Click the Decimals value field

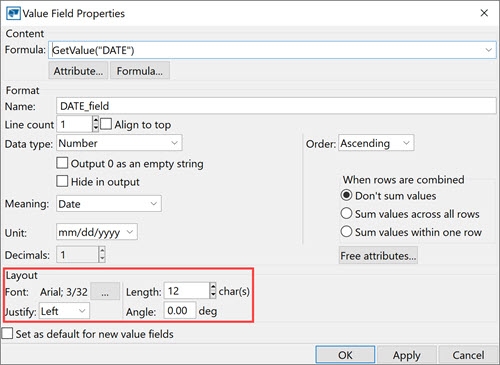point(78,255)
